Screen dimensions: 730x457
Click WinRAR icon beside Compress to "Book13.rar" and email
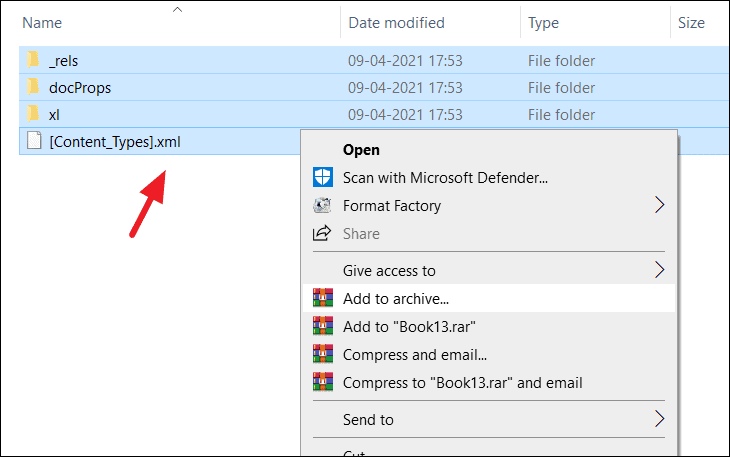pos(323,382)
